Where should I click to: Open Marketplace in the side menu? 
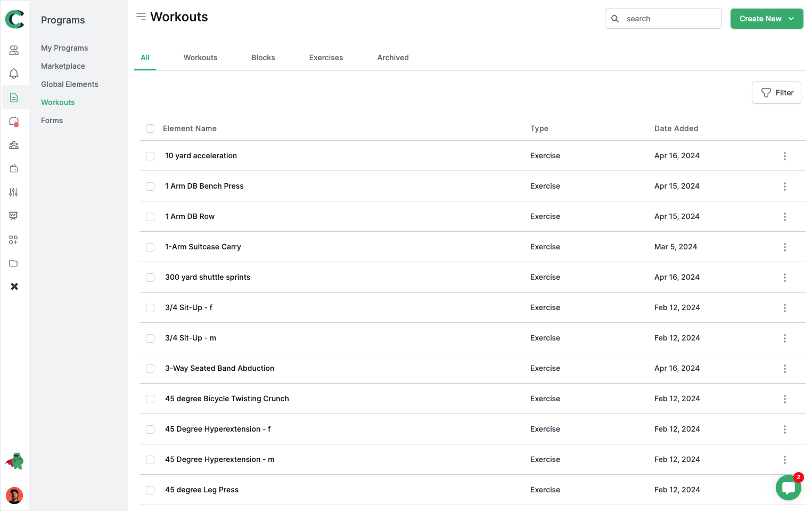click(63, 66)
